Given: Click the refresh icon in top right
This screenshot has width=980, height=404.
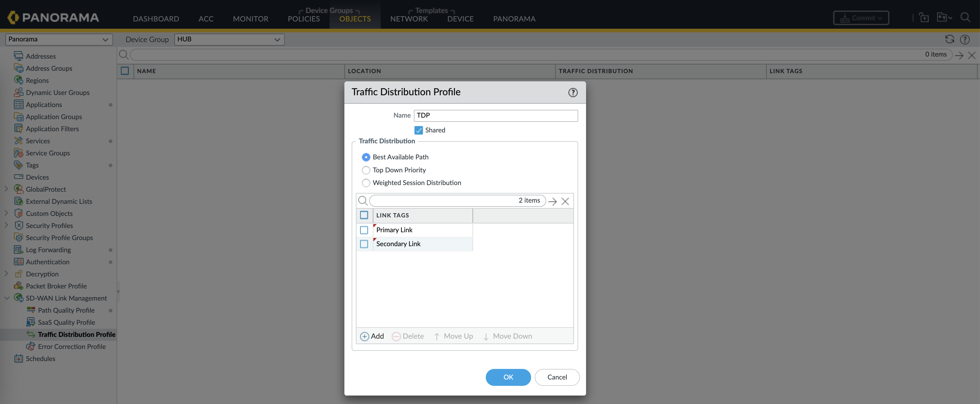Looking at the screenshot, I should point(949,39).
